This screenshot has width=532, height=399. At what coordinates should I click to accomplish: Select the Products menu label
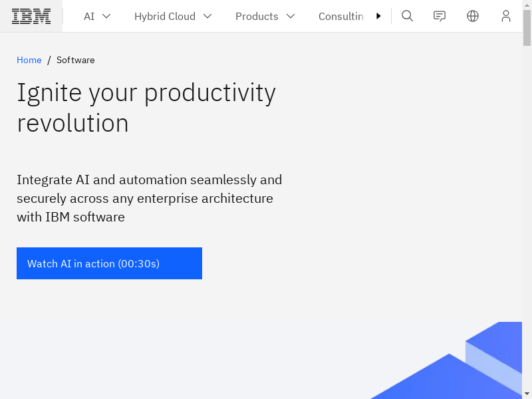(257, 16)
